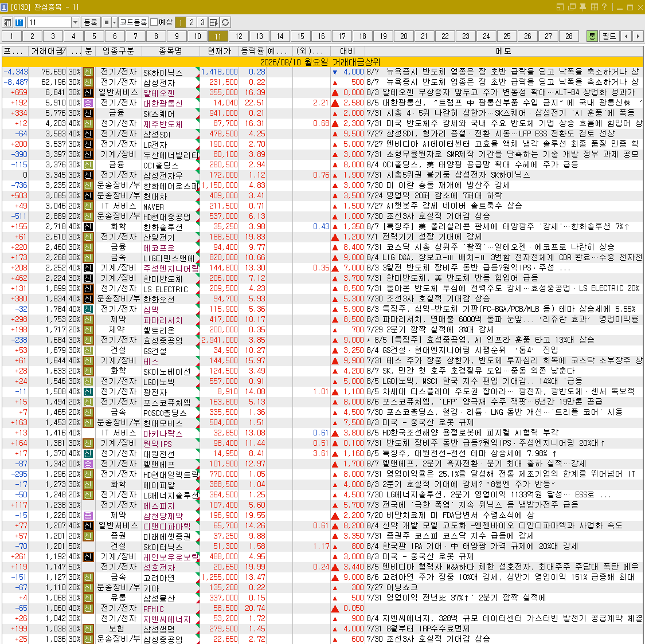Select the 에코프로 stock name cell
The height and width of the screenshot is (644, 645).
[x=170, y=248]
